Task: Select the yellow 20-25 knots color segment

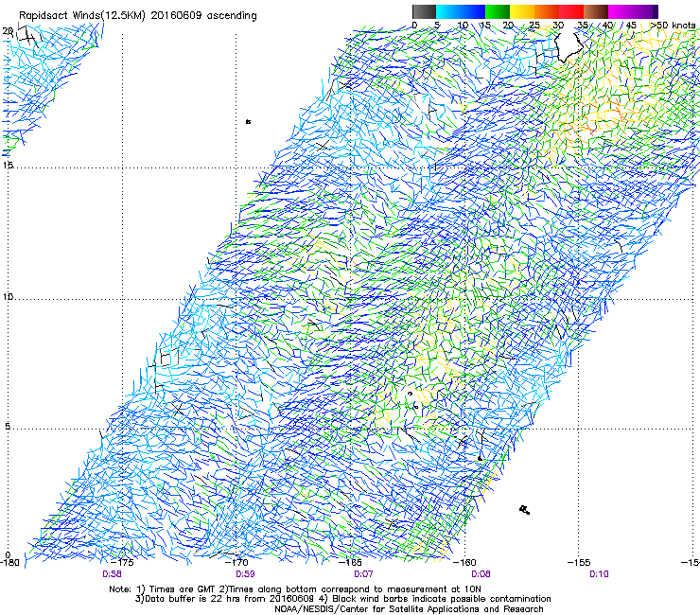Action: click(522, 11)
